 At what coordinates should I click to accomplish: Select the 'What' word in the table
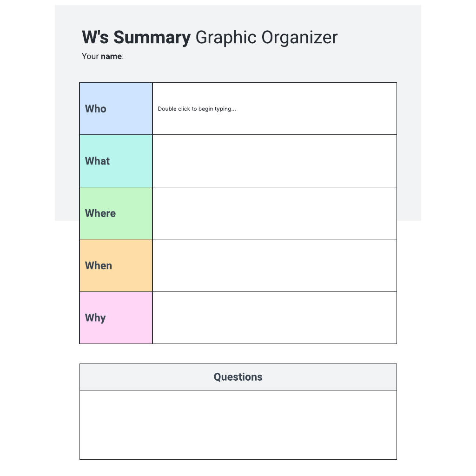97,161
